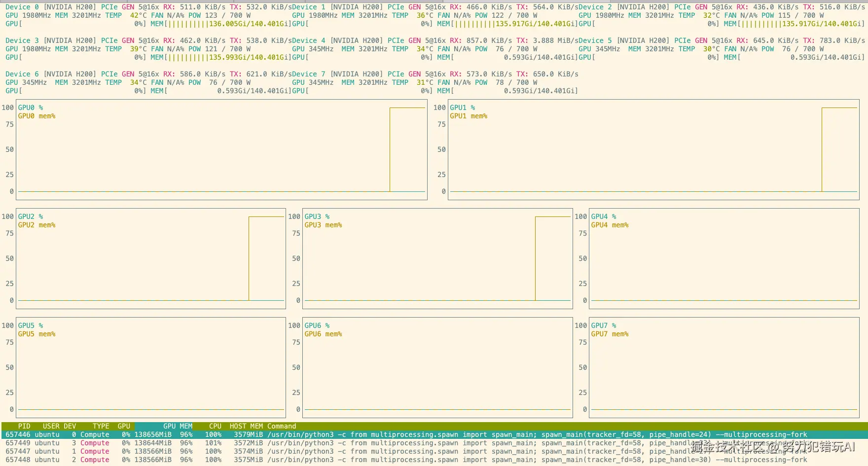Click the PID column header

(x=24, y=426)
